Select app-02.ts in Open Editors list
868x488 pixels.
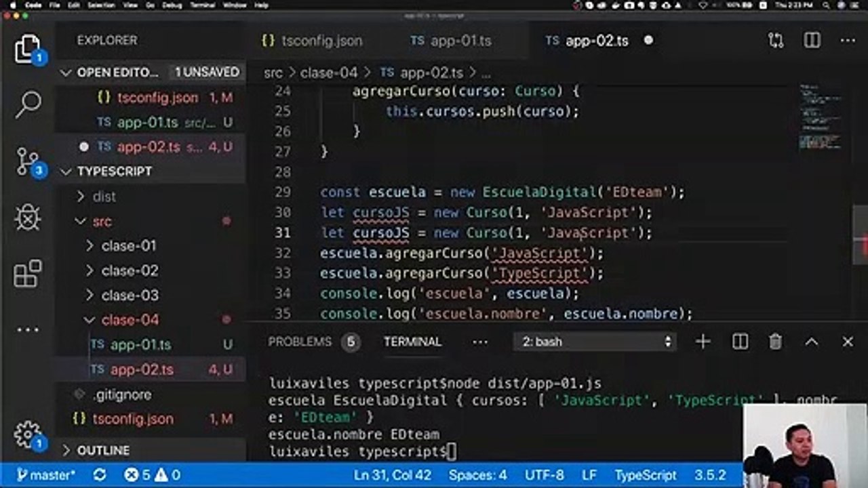(x=150, y=147)
